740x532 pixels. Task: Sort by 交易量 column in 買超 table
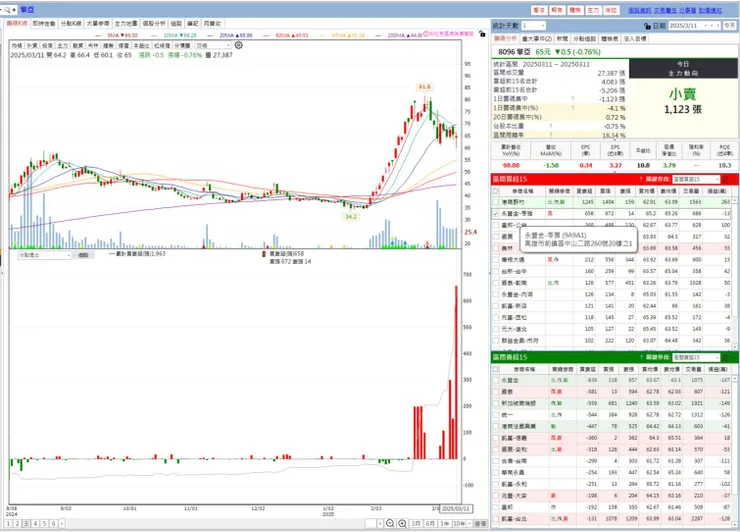(692, 191)
